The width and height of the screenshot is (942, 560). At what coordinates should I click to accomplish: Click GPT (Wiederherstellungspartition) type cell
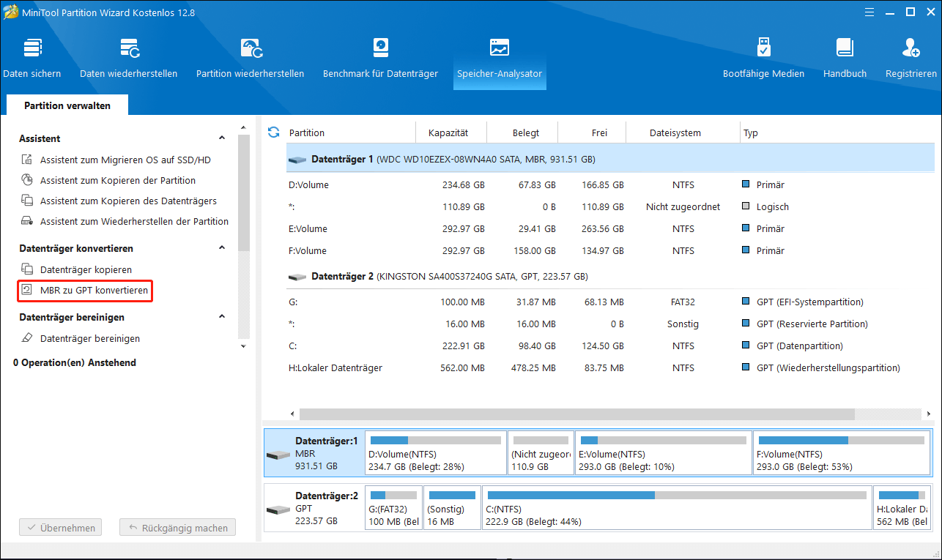tap(828, 368)
